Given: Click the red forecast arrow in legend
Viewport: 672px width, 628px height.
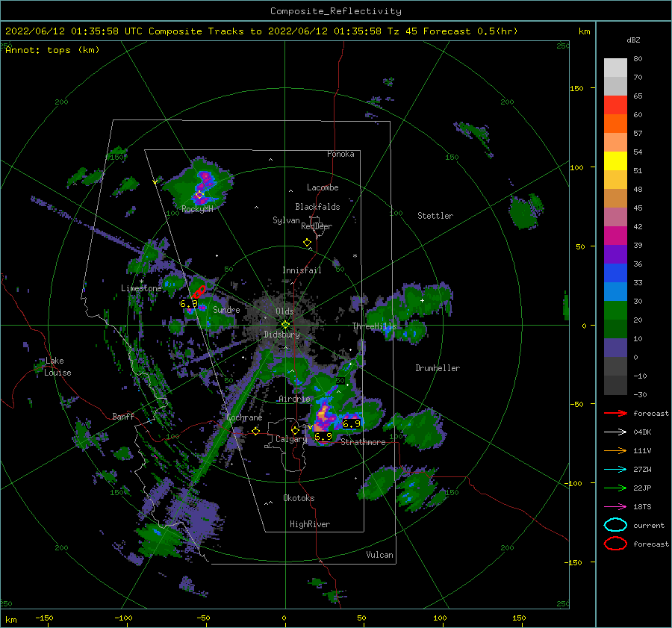Looking at the screenshot, I should (615, 413).
